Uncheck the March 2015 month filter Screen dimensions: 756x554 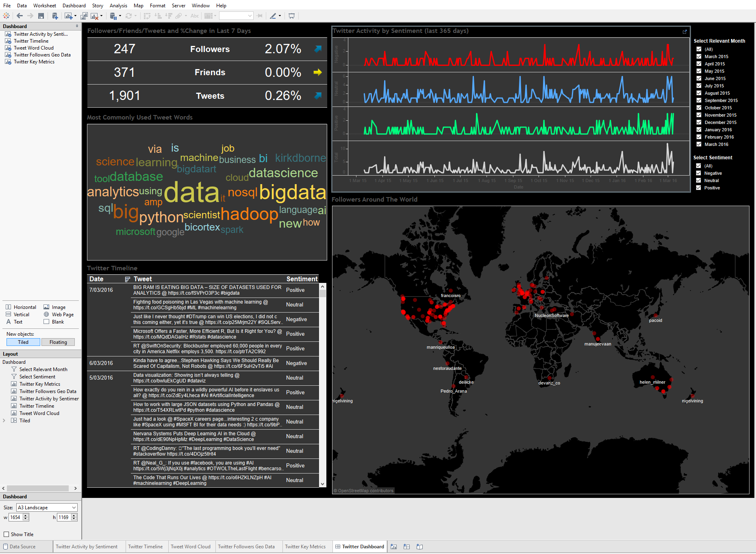[699, 56]
